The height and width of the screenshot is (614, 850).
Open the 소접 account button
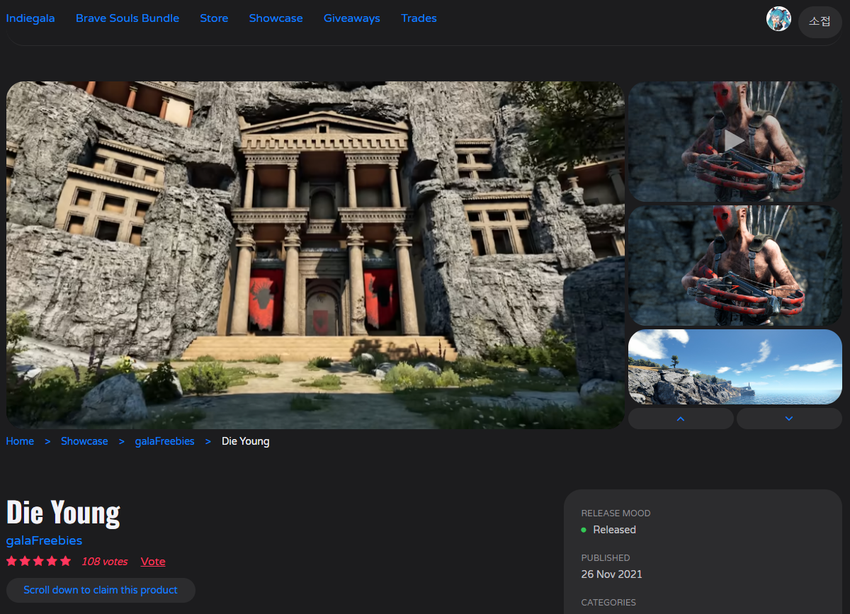click(820, 22)
